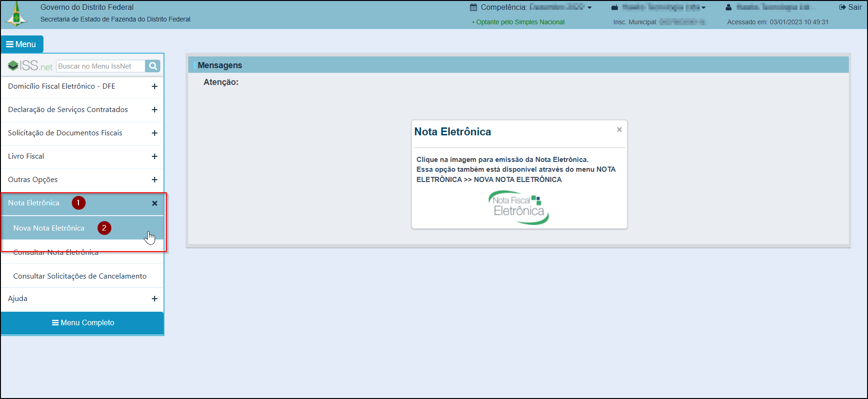The image size is (868, 399).
Task: Click Acessado em 03/01/2023 10:49:31 text
Action: click(x=778, y=22)
